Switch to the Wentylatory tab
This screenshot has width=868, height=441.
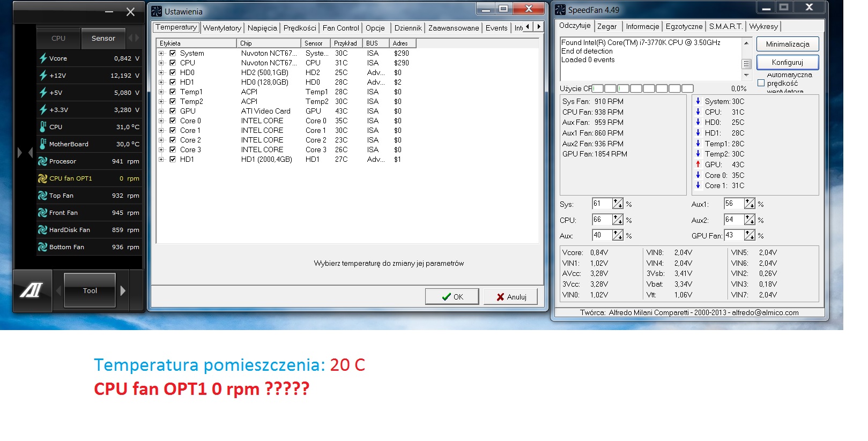222,28
